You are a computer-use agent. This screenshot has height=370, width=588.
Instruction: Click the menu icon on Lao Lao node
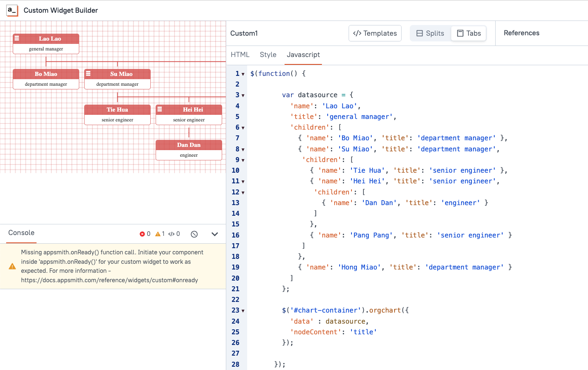pos(17,38)
